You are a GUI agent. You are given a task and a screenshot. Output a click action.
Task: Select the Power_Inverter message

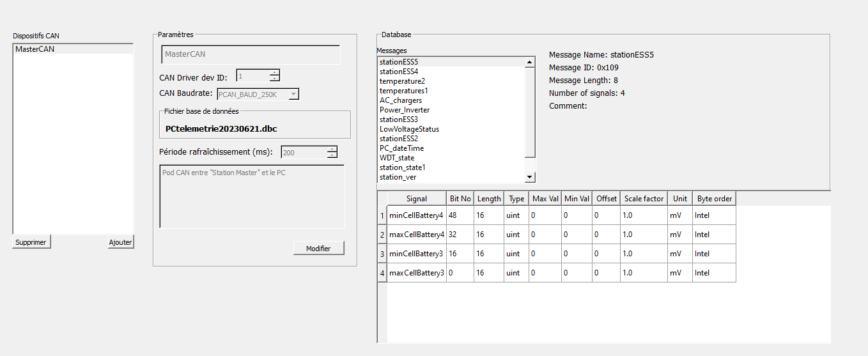click(x=405, y=110)
